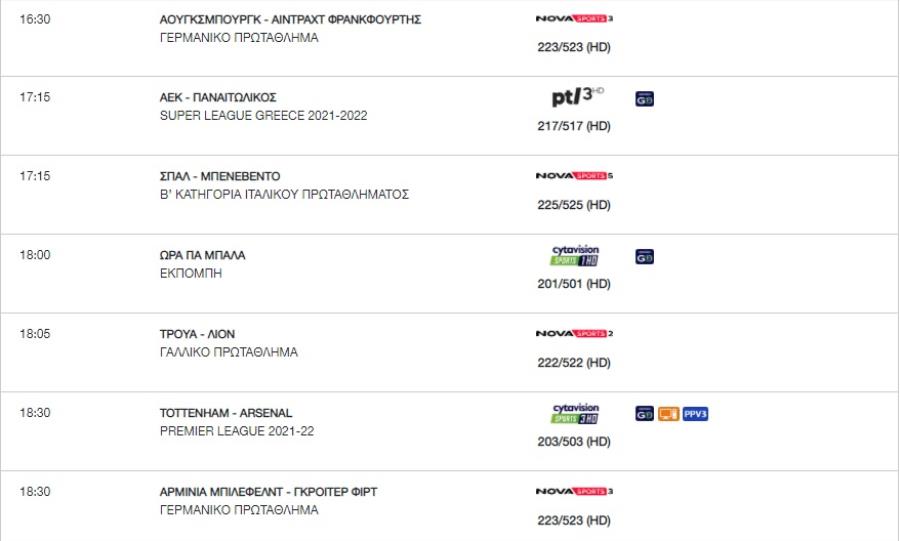Click the Nova Sports 2 channel logo
900x541 pixels.
(x=574, y=333)
